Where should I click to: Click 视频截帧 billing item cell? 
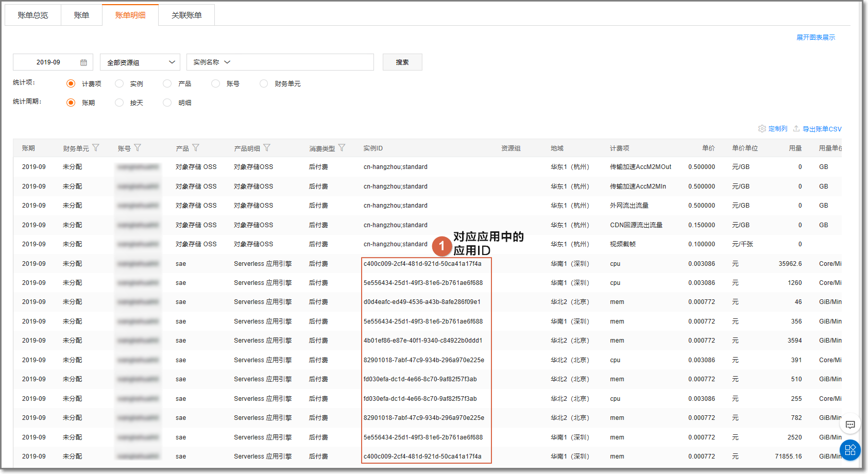623,244
